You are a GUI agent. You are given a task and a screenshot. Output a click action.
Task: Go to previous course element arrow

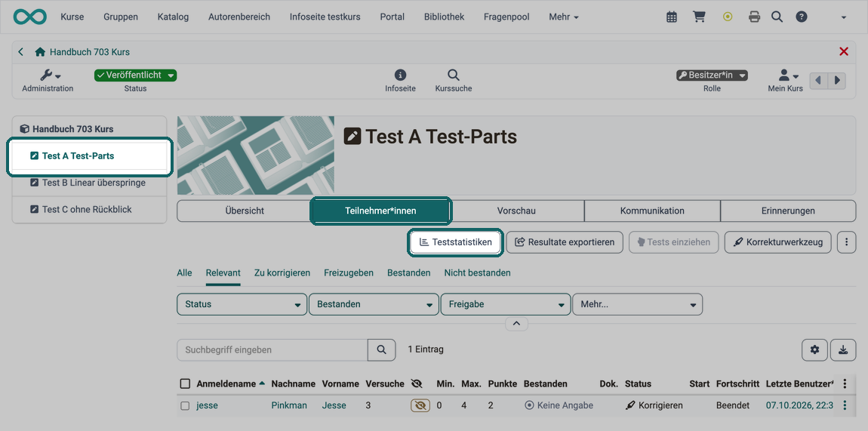point(819,80)
